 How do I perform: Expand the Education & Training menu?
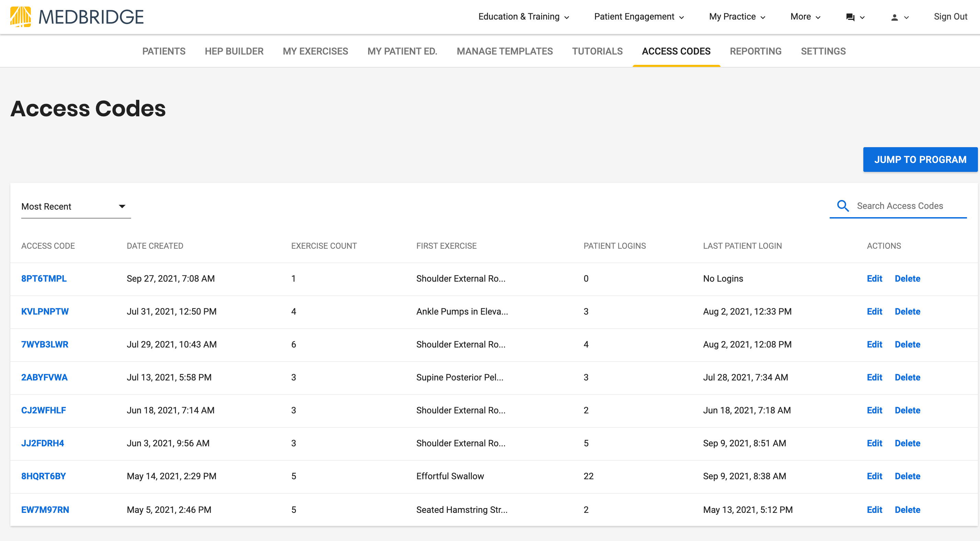[524, 17]
